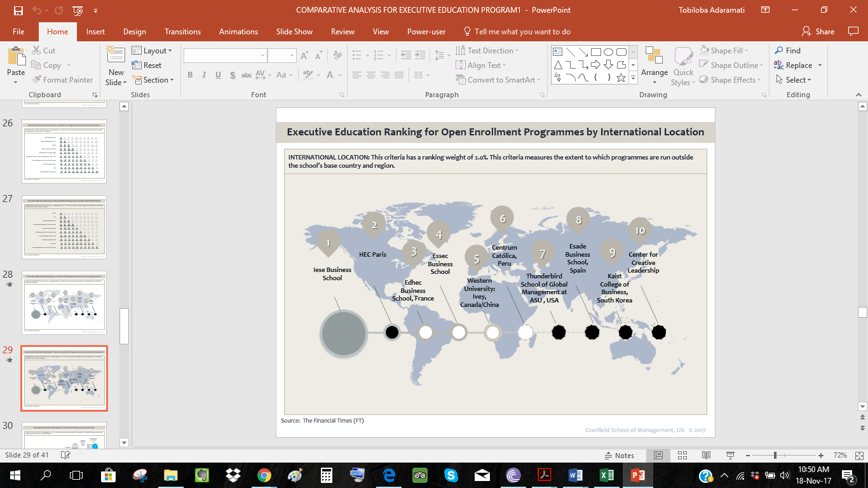Viewport: 868px width, 488px height.
Task: Open Google Chrome from the taskbar
Action: pyautogui.click(x=264, y=475)
